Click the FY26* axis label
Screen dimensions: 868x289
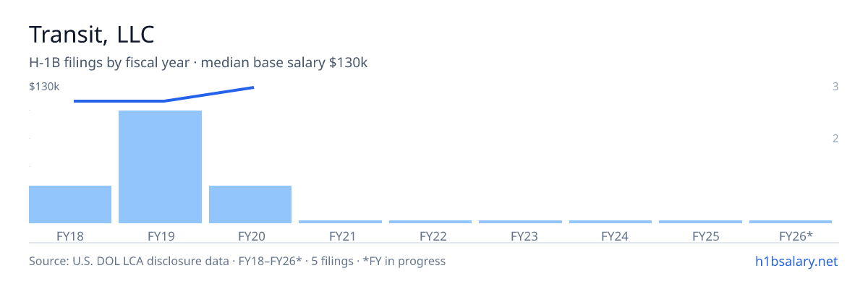point(796,236)
